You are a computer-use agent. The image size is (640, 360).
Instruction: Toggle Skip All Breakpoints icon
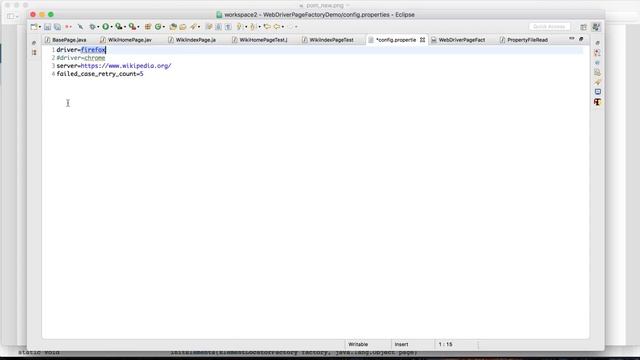point(80,27)
